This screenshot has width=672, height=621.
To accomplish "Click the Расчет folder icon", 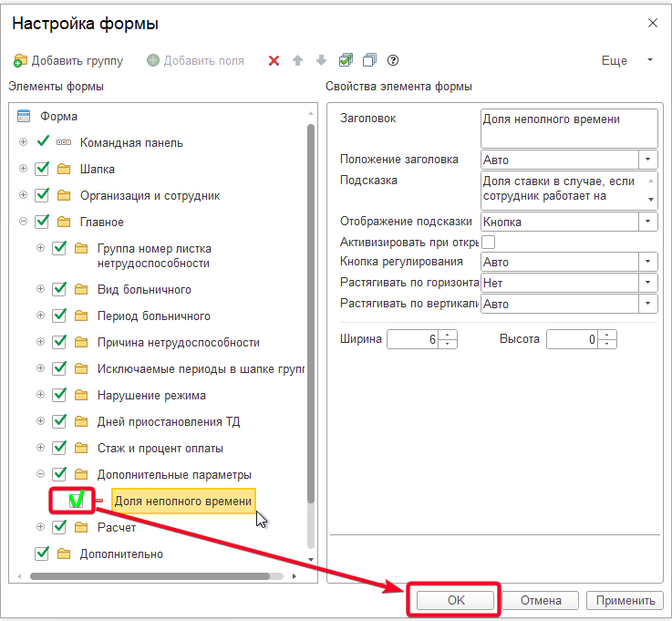I will (x=81, y=527).
